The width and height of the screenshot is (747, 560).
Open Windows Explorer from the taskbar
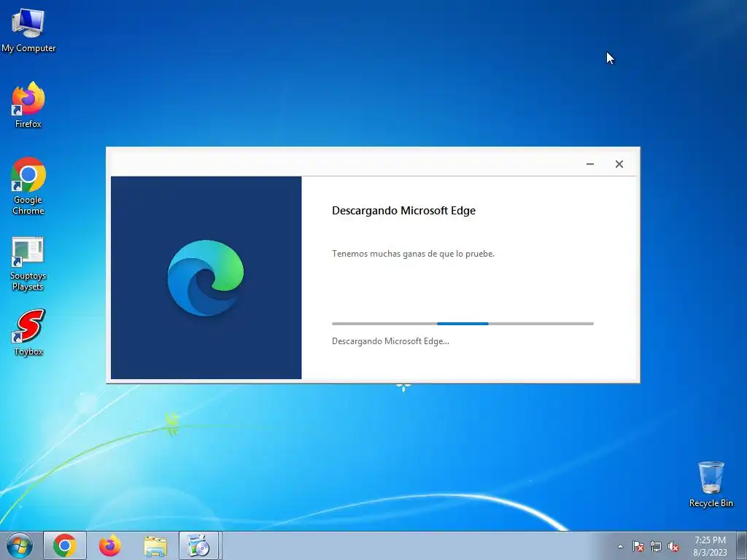coord(155,545)
